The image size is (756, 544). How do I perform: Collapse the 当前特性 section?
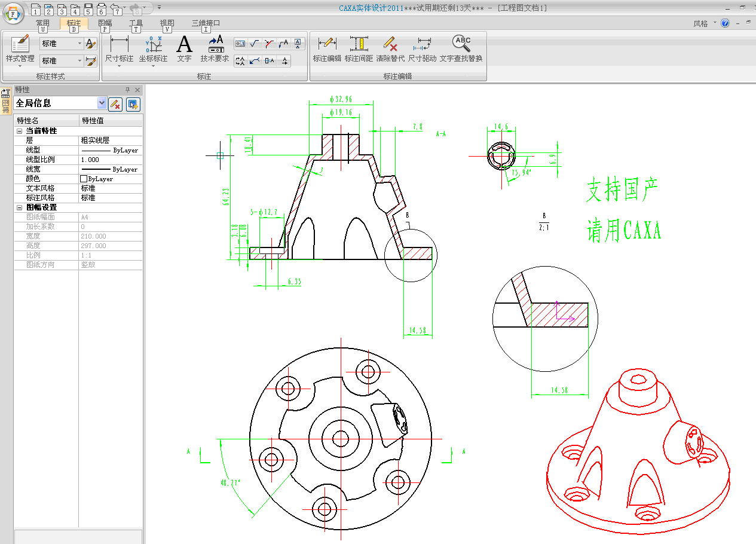19,131
